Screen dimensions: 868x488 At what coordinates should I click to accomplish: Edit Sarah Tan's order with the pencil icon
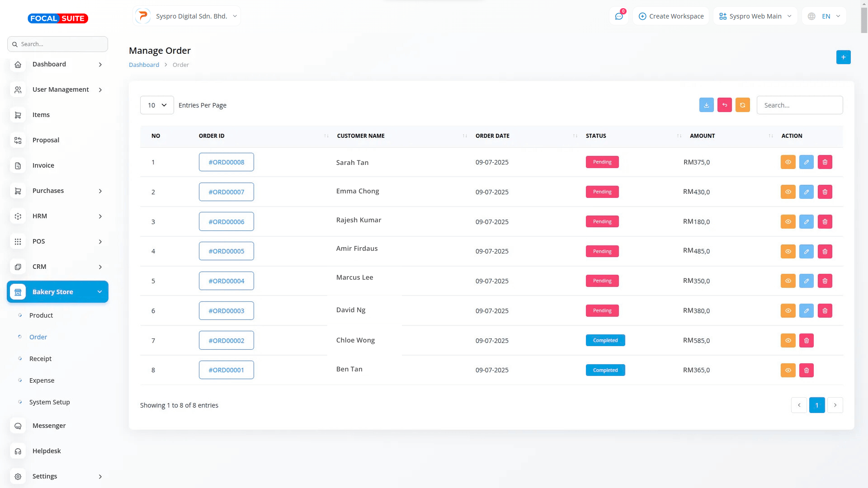pos(806,162)
